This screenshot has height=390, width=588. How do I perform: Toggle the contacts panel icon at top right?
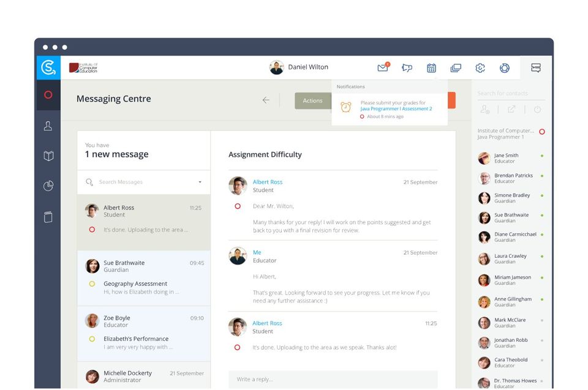(x=536, y=68)
